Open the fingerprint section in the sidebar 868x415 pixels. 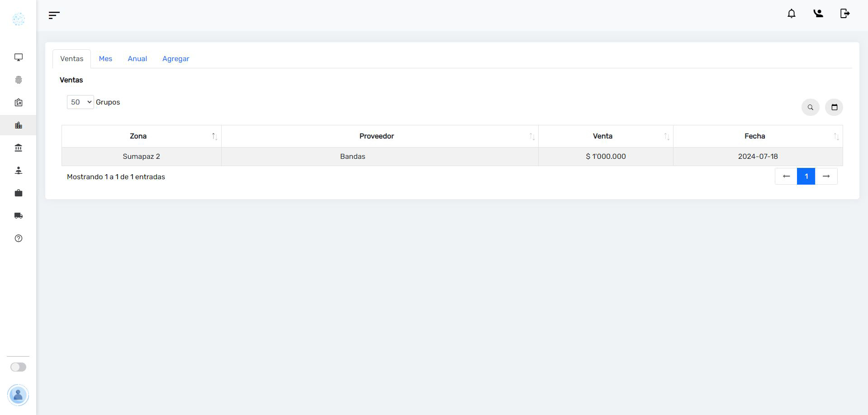click(x=18, y=80)
